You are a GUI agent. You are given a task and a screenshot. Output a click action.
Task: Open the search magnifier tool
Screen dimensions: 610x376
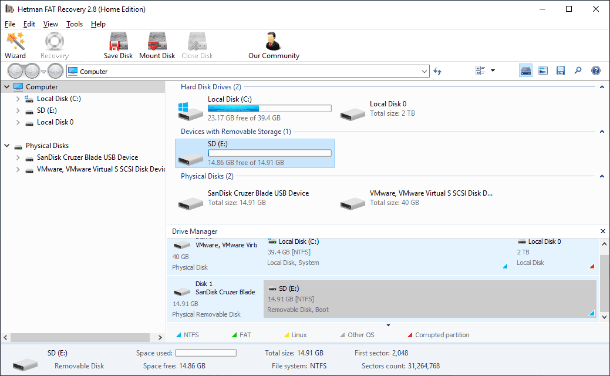click(578, 71)
